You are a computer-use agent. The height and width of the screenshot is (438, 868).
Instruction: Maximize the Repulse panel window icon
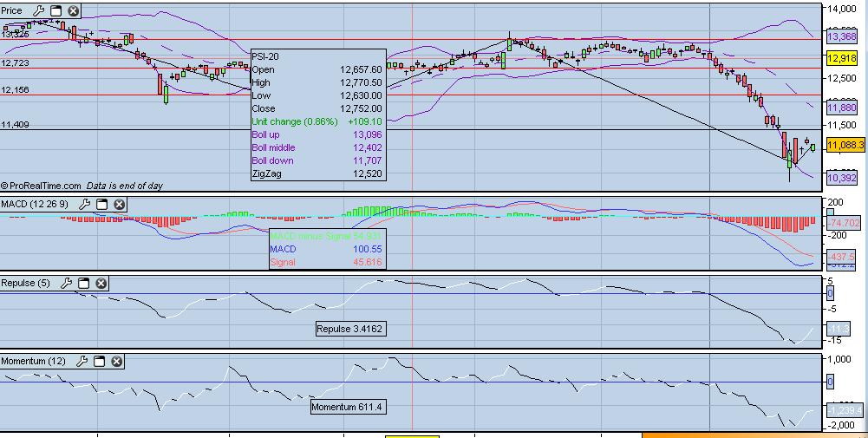pyautogui.click(x=83, y=283)
